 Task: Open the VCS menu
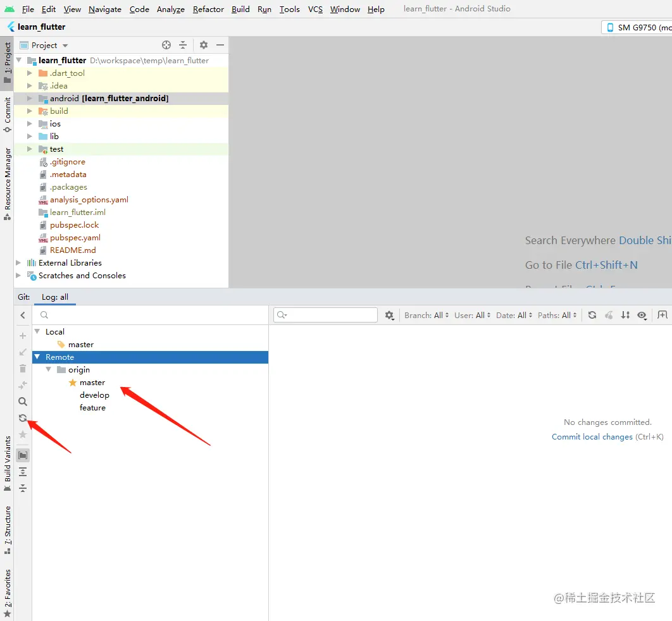[315, 9]
